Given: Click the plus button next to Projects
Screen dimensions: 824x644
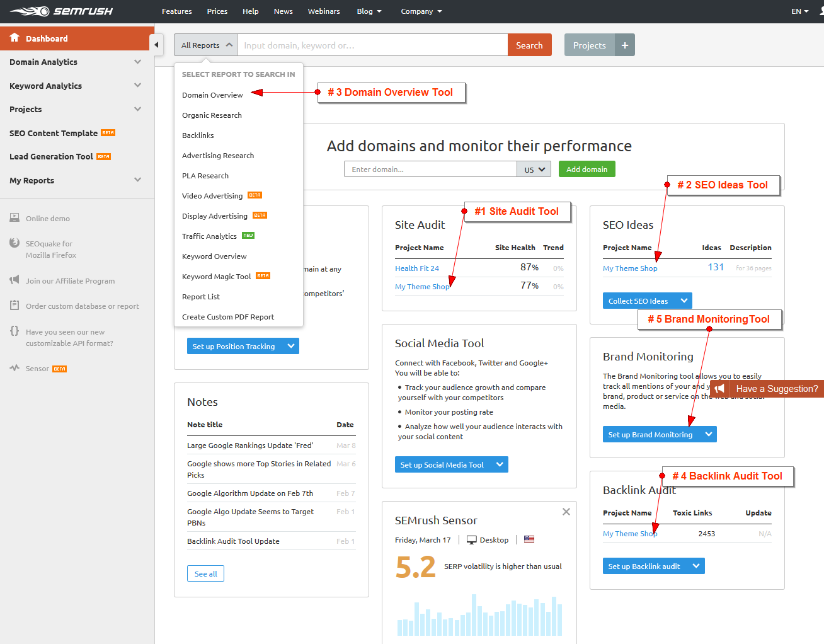Looking at the screenshot, I should (x=625, y=45).
